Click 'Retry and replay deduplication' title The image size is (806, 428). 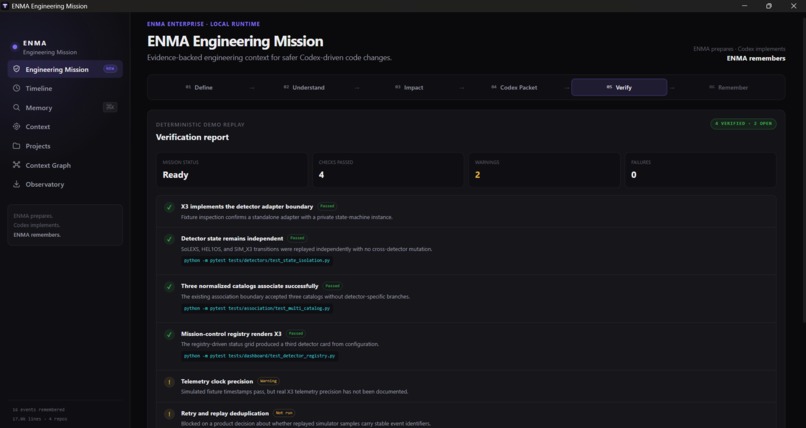[x=225, y=413]
